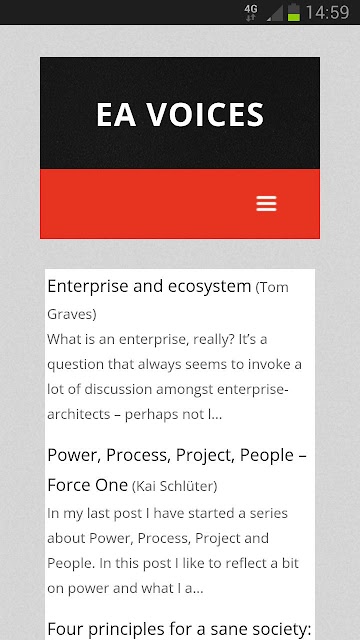Click the excerpt starting 'In my last post'

[x=173, y=551]
